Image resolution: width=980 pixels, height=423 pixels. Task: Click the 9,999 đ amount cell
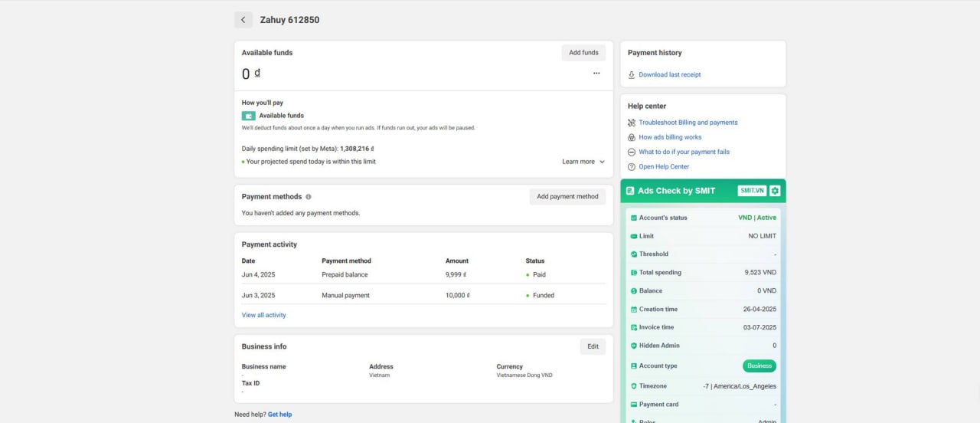456,274
